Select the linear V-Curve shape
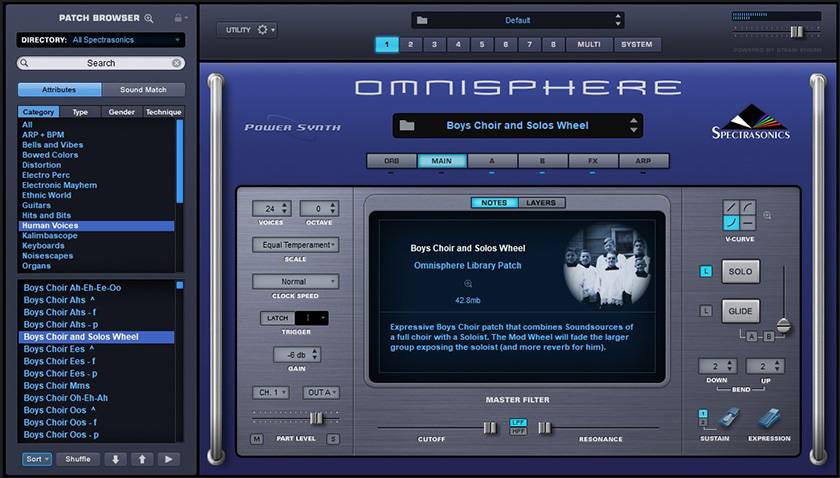Image resolution: width=840 pixels, height=478 pixels. pos(731,207)
